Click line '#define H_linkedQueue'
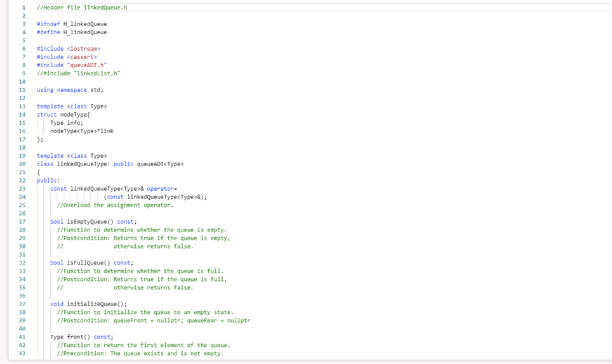612x364 pixels. tap(72, 32)
